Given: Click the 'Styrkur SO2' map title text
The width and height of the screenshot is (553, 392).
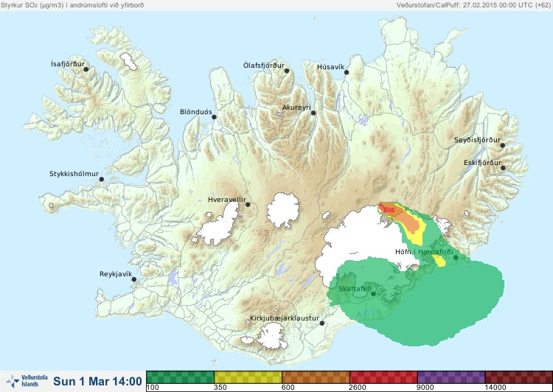Looking at the screenshot, I should click(x=72, y=5).
